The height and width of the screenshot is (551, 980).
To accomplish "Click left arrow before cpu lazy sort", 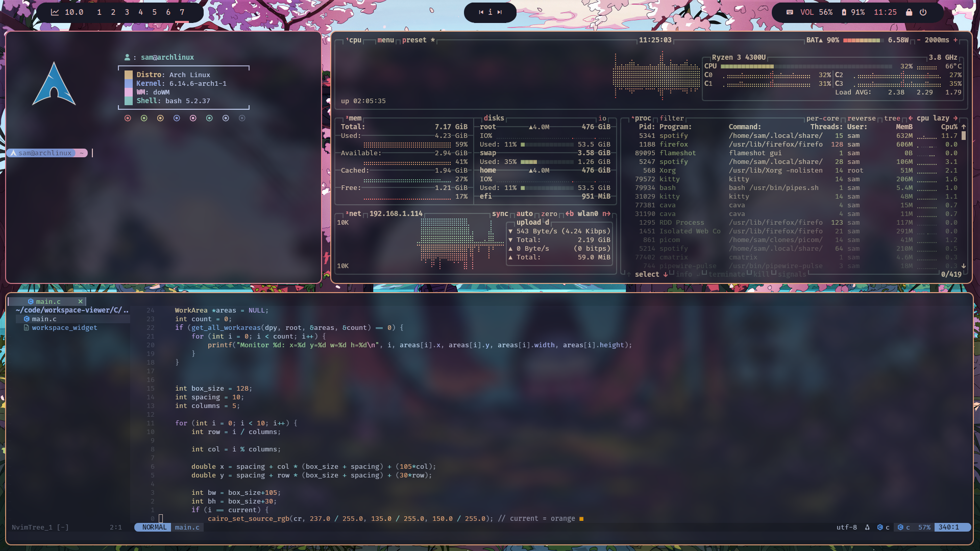I will pyautogui.click(x=911, y=118).
